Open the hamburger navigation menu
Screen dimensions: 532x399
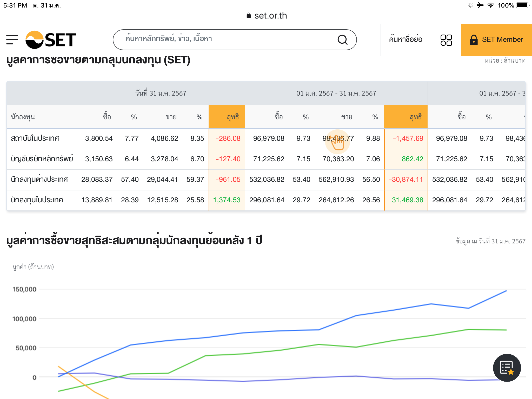click(12, 39)
